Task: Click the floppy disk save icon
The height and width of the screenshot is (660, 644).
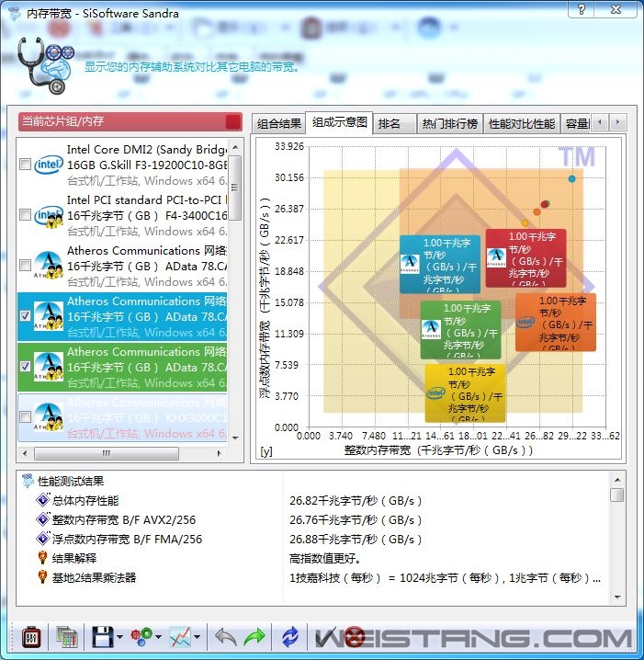Action: click(102, 636)
